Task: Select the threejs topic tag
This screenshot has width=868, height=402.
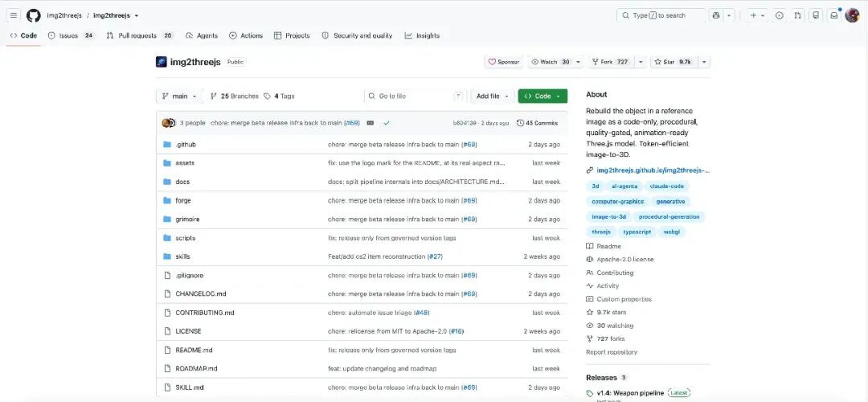Action: (600, 232)
